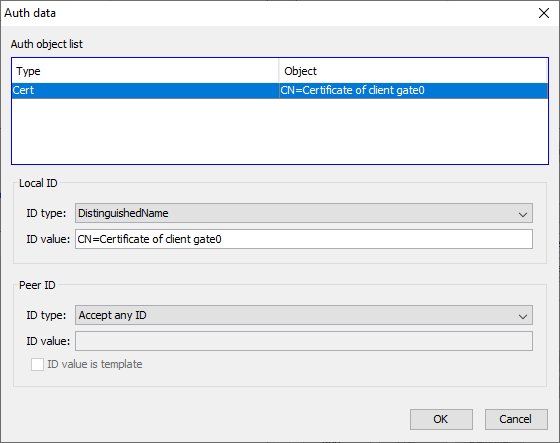Open the Peer ID type dropdown
Viewport: 560px width, 443px height.
pos(304,315)
